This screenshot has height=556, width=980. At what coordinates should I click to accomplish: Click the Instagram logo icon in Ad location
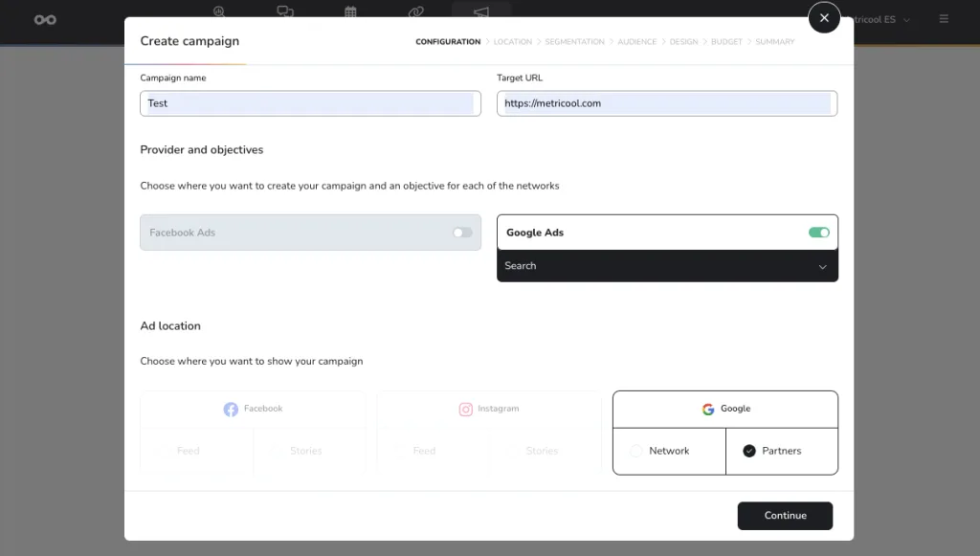(x=466, y=410)
